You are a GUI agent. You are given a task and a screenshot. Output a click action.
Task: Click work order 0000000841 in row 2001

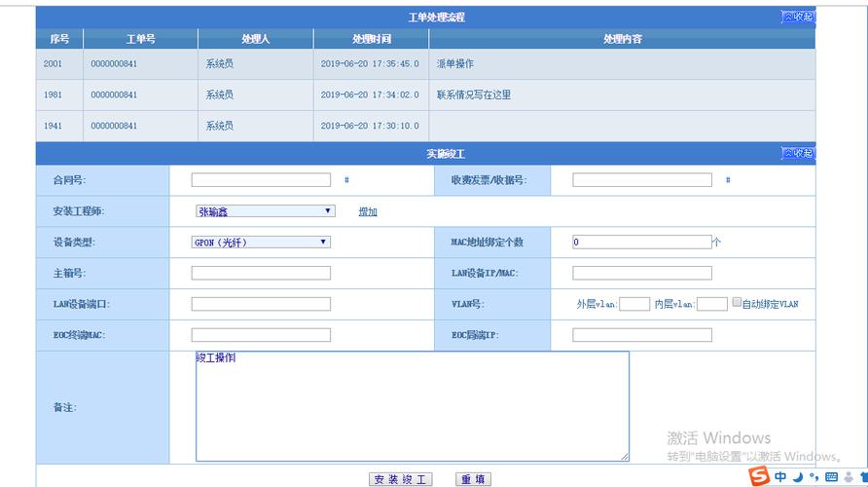(114, 63)
